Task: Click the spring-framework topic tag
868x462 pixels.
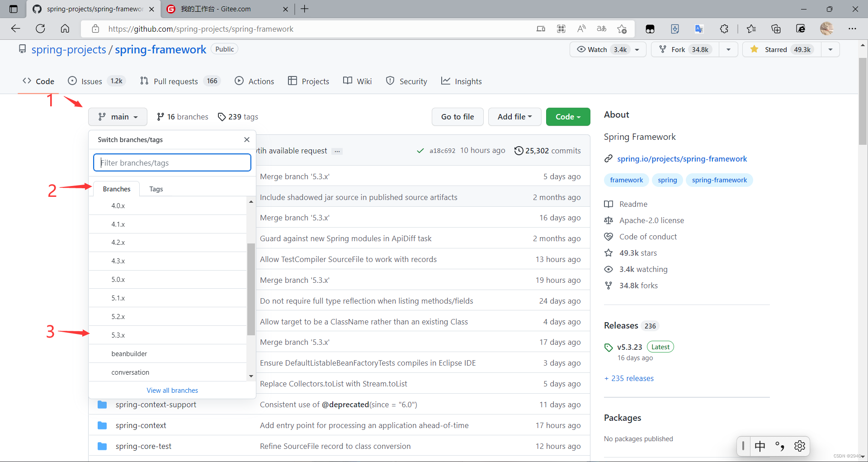Action: (719, 180)
